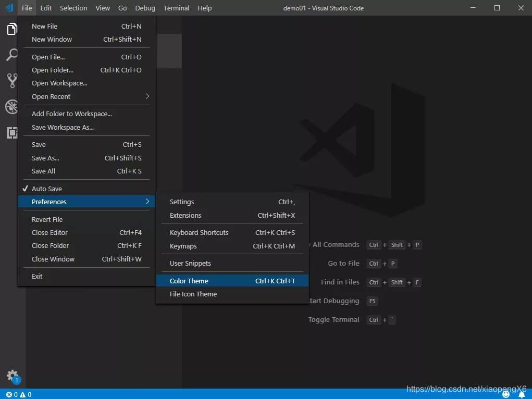Select File Icon Theme entry

pos(232,294)
